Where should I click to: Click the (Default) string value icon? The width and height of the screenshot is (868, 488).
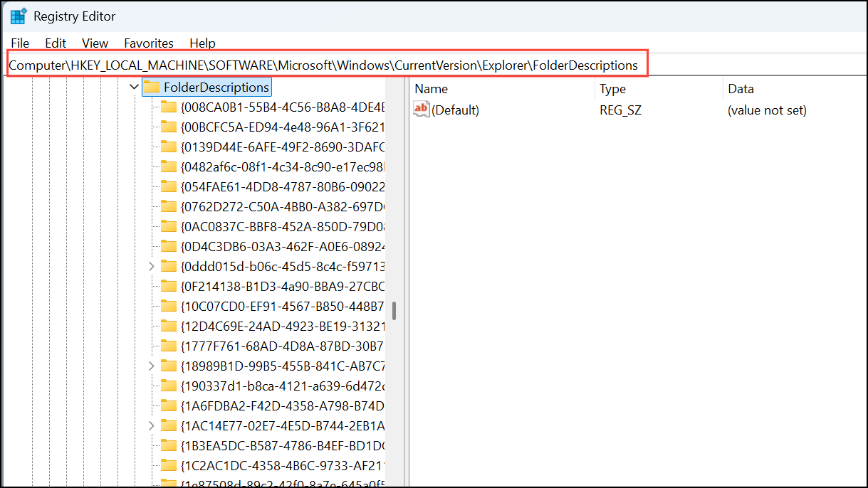coord(422,110)
